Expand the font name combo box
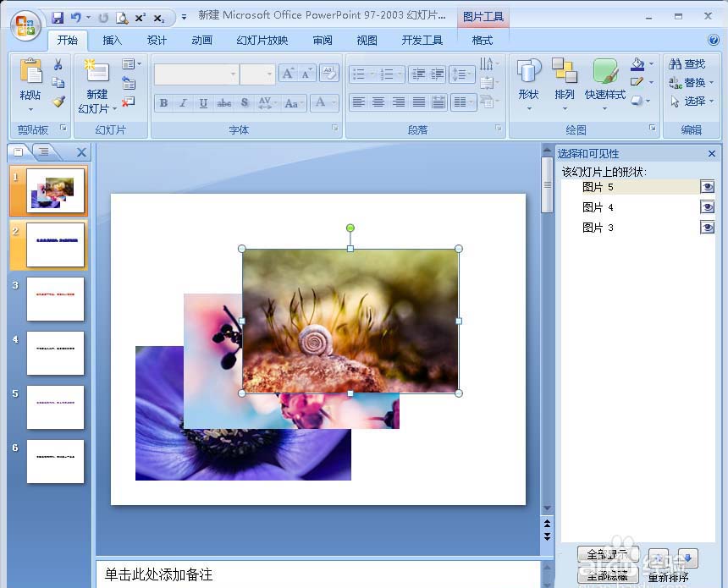This screenshot has height=588, width=728. click(233, 74)
